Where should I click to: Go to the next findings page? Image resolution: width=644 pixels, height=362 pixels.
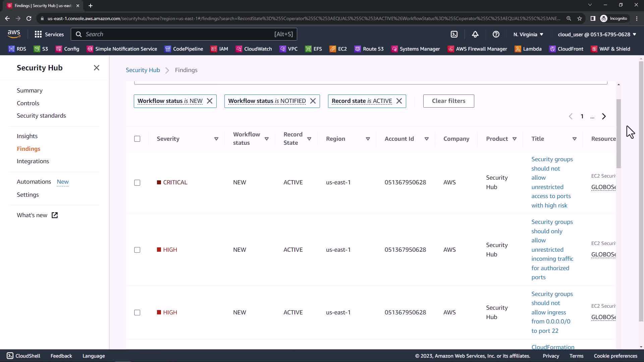pyautogui.click(x=604, y=116)
